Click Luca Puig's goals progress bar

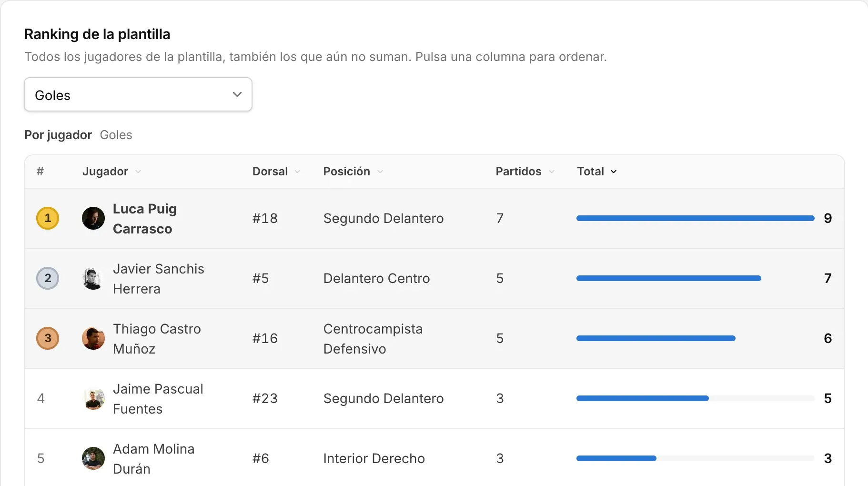[696, 218]
